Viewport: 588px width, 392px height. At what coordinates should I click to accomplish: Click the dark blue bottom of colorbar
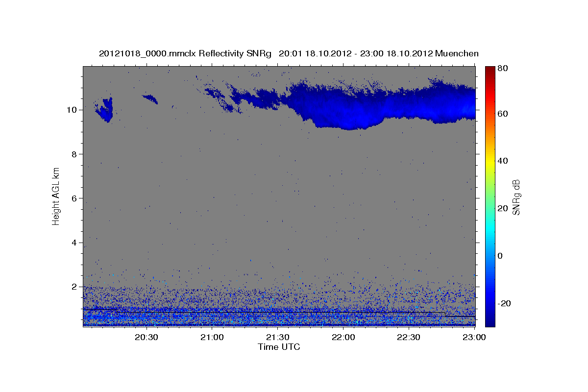pyautogui.click(x=490, y=321)
